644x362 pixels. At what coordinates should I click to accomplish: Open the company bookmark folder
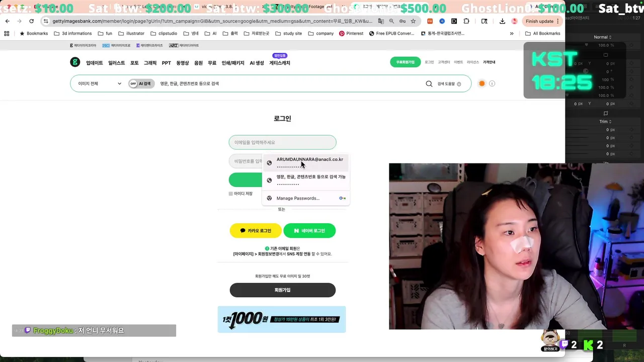click(x=320, y=33)
